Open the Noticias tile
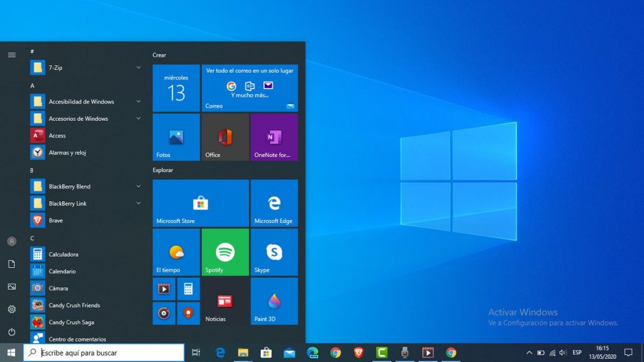Viewport: 644px width, 362px height. (x=225, y=300)
